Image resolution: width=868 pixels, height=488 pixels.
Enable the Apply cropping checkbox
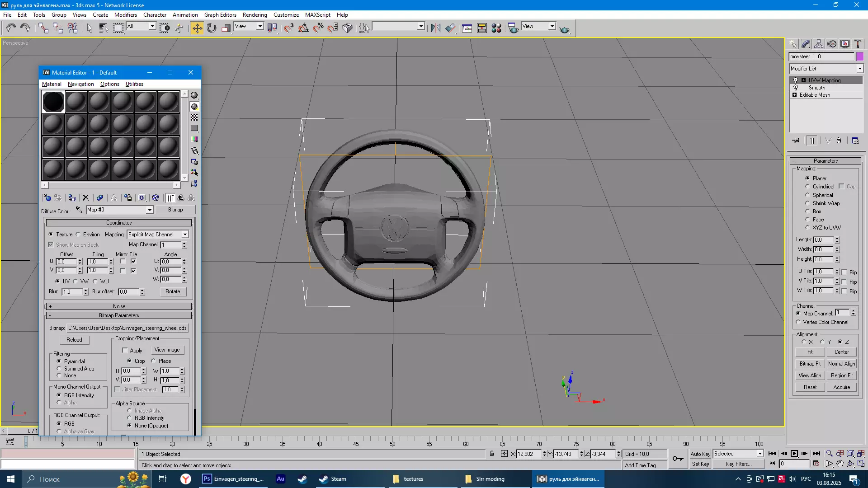[x=125, y=351]
